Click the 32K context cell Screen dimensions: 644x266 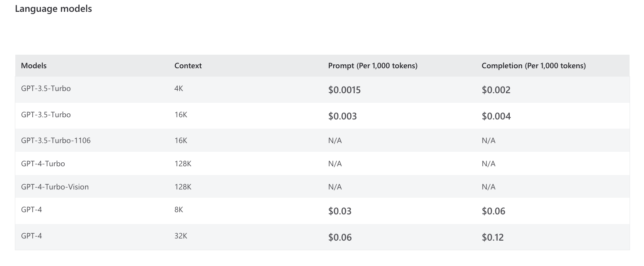tap(181, 236)
